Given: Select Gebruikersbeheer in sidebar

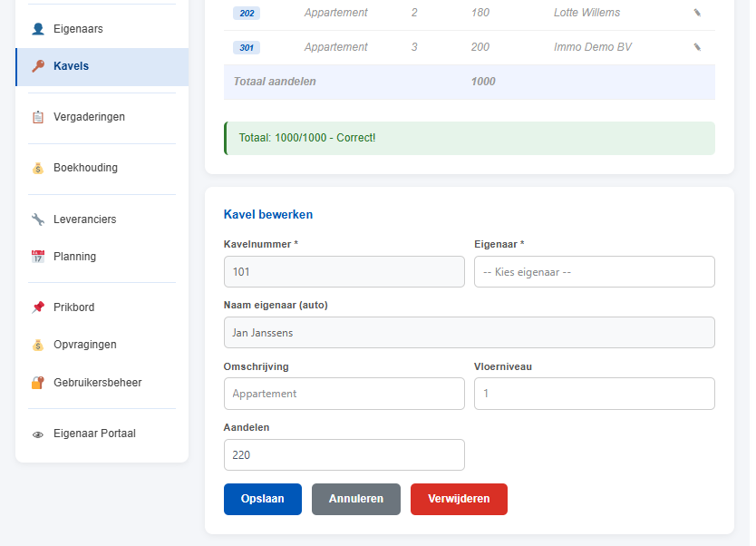Looking at the screenshot, I should [102, 383].
